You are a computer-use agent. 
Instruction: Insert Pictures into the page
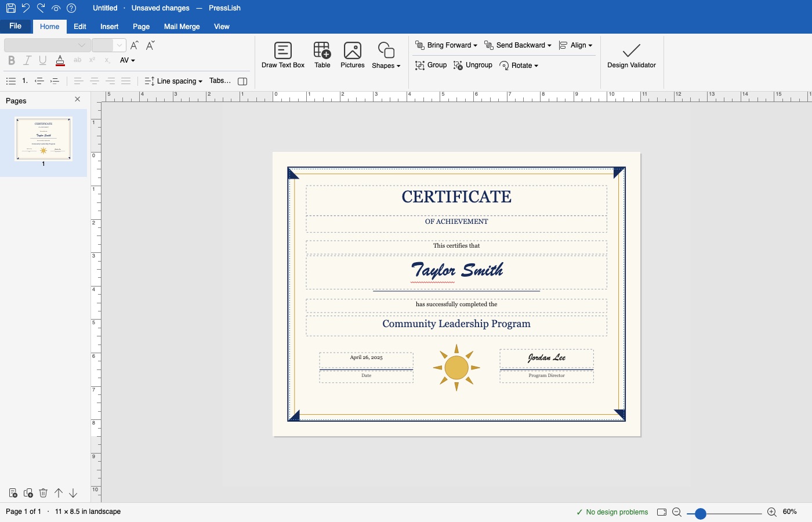click(x=353, y=56)
